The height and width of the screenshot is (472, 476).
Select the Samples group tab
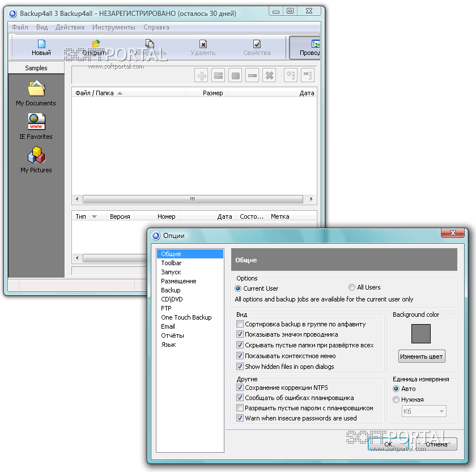click(36, 68)
